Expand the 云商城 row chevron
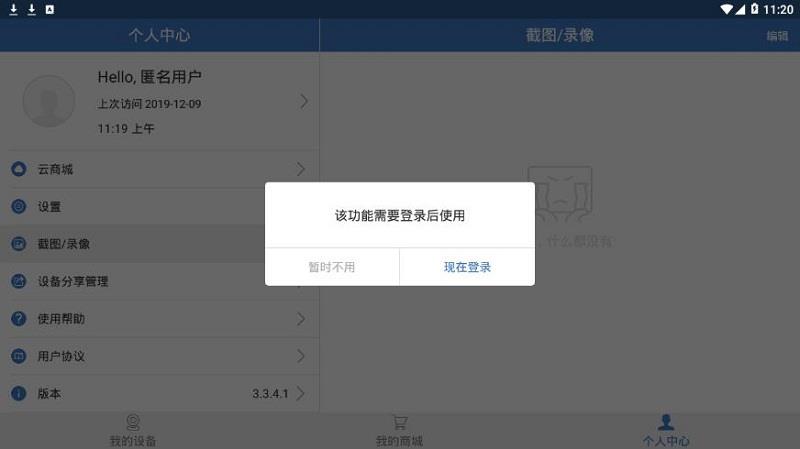The image size is (800, 449). [301, 169]
